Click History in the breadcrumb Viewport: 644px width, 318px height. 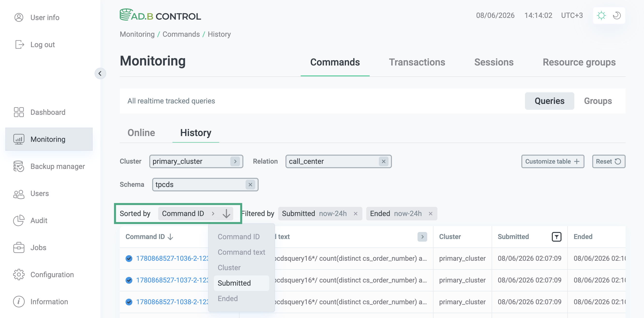(x=219, y=34)
